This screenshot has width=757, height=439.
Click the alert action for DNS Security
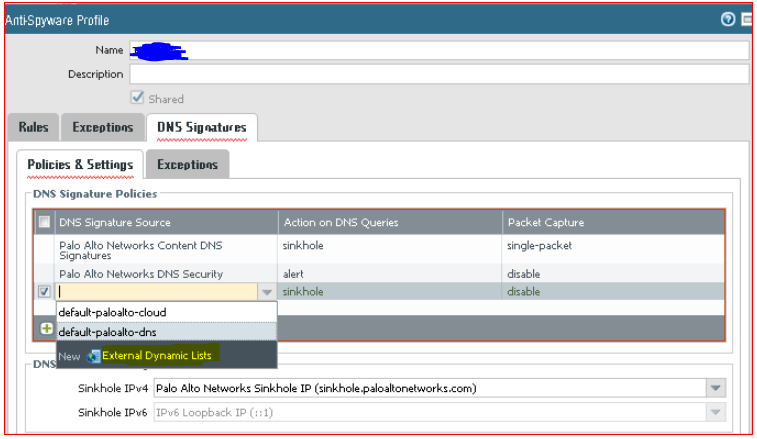[x=293, y=274]
